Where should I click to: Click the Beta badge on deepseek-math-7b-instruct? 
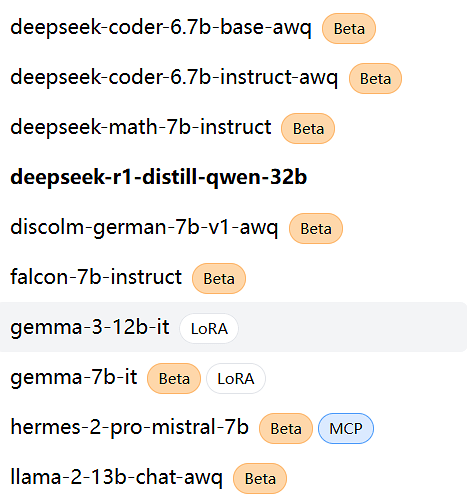coord(308,129)
